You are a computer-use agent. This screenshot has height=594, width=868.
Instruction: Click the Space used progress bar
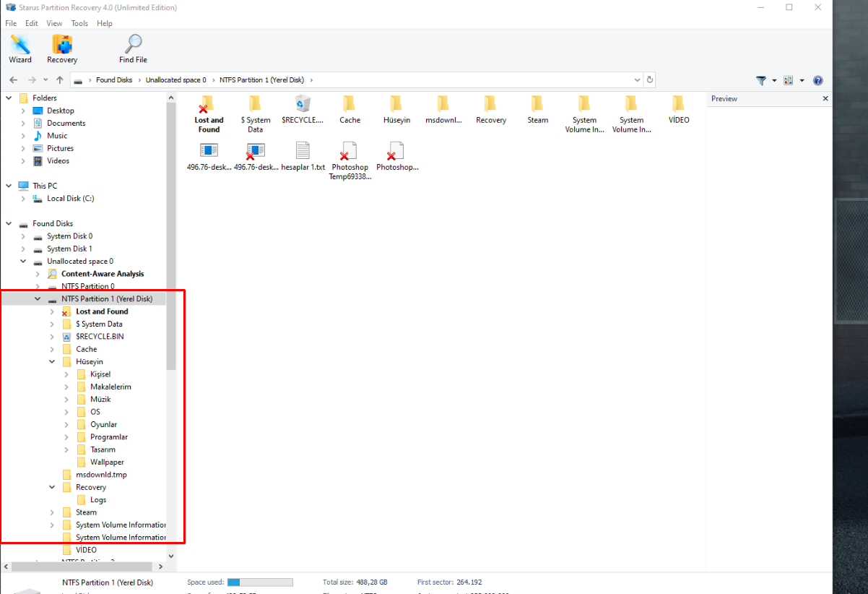pos(260,582)
